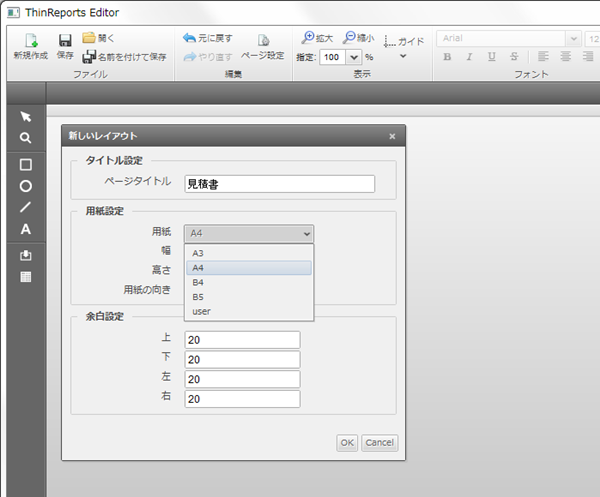The height and width of the screenshot is (497, 600).
Task: Select the arrow selection tool
Action: (26, 117)
